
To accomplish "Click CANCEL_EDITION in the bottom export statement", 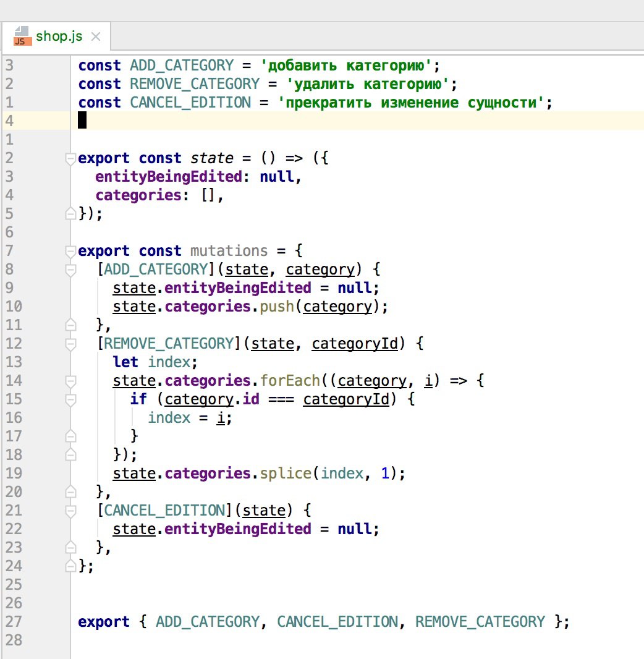I will tap(337, 622).
